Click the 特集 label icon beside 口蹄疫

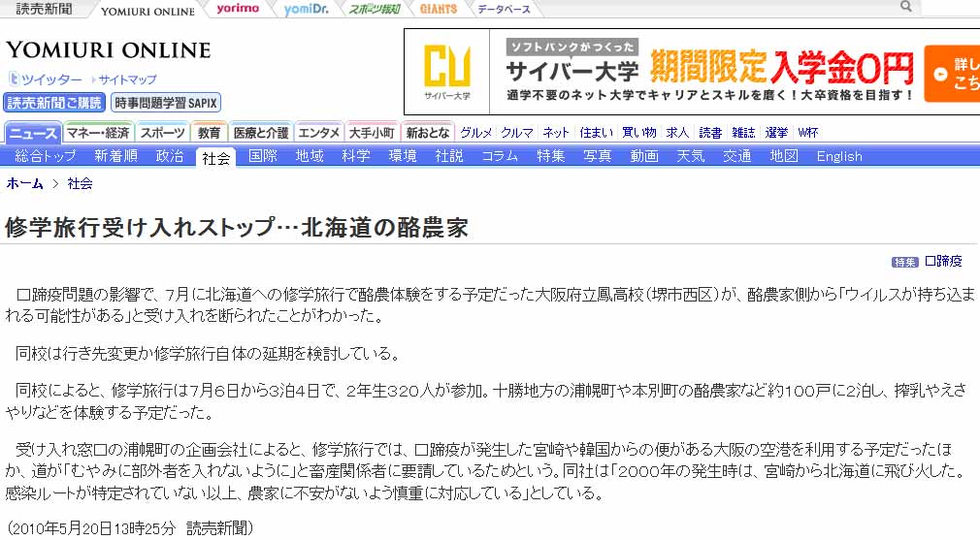point(904,262)
